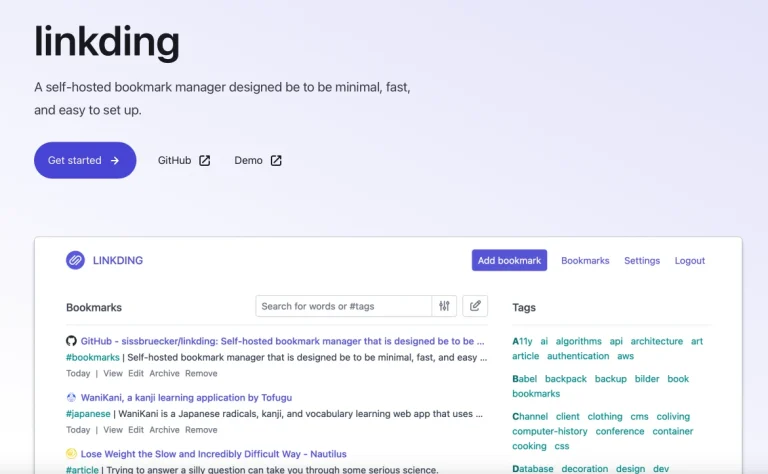Select the conference tag

point(620,431)
